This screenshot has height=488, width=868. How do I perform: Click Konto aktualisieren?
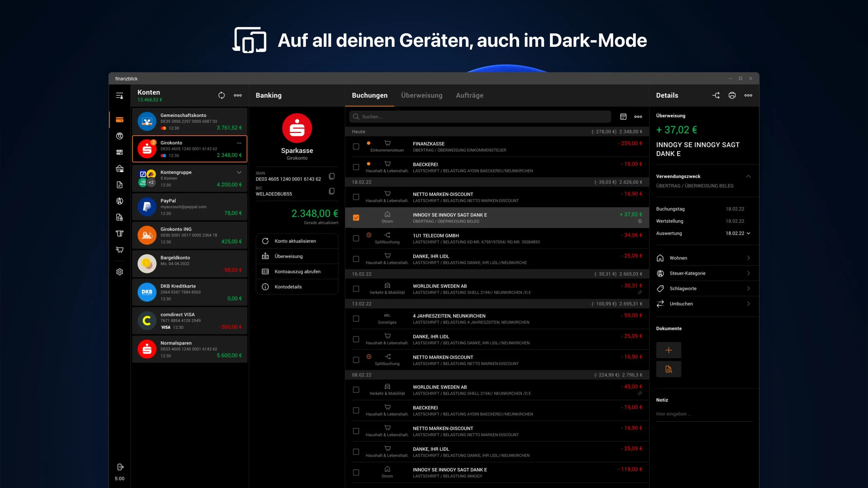(x=297, y=241)
